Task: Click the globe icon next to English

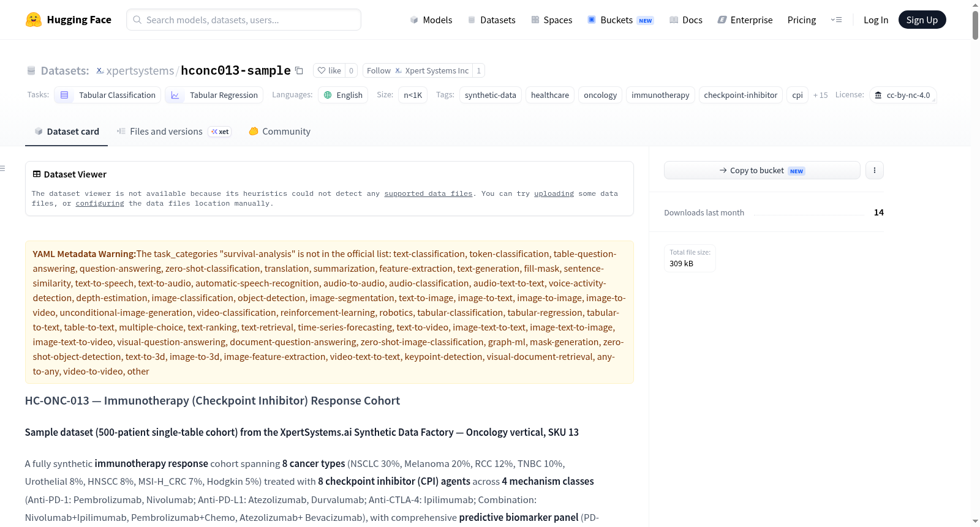Action: pyautogui.click(x=328, y=95)
